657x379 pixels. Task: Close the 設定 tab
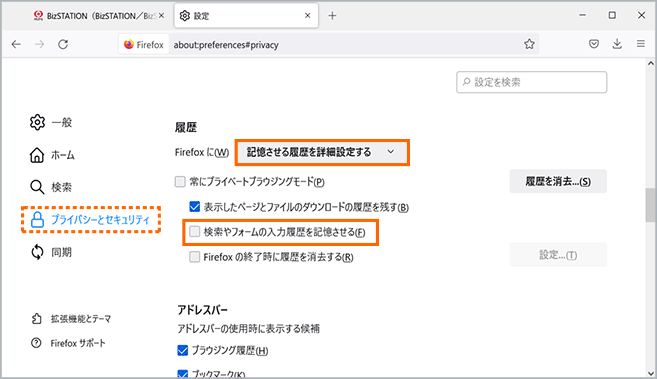(x=308, y=16)
